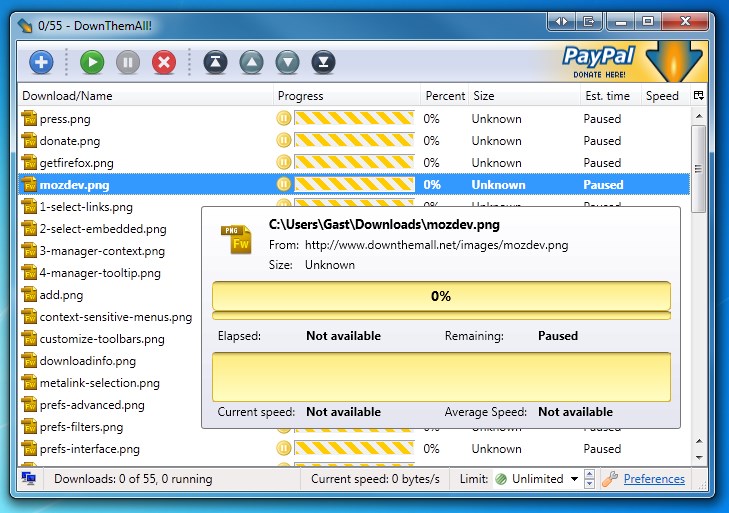Move selection to top of queue
The image size is (729, 513).
pyautogui.click(x=215, y=62)
